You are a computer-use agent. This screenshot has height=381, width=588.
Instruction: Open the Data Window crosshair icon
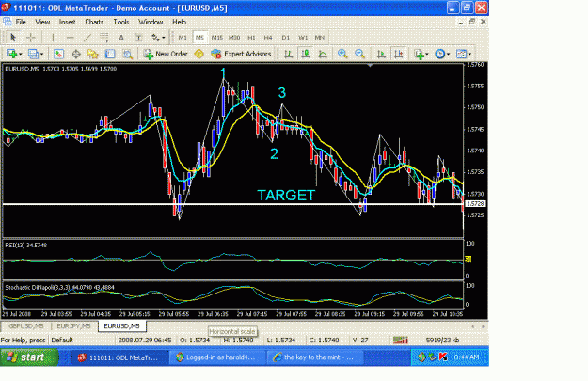tap(76, 54)
